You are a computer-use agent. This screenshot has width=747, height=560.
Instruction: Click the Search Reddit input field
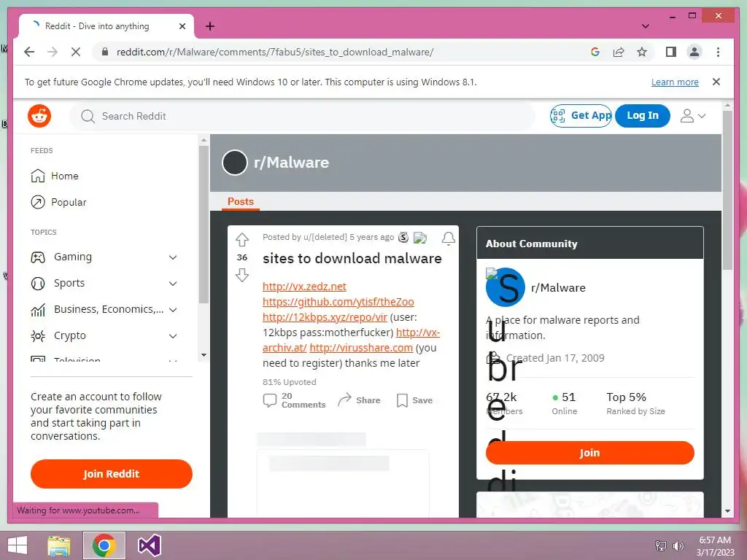[303, 116]
